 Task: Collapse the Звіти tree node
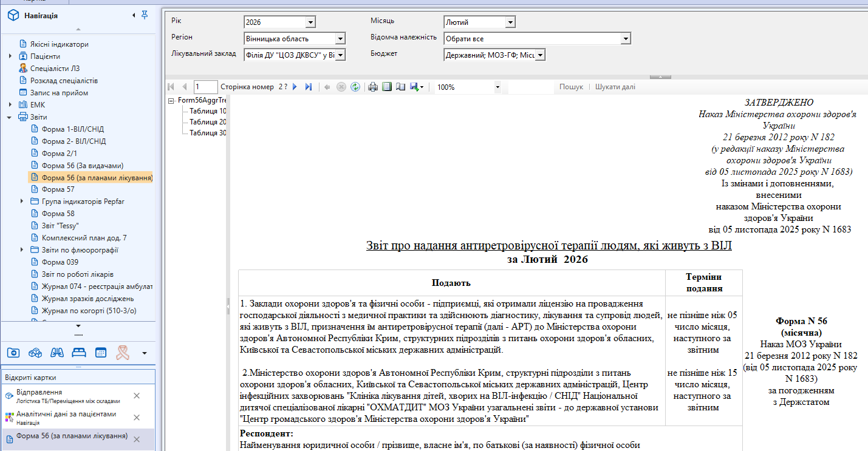point(10,117)
